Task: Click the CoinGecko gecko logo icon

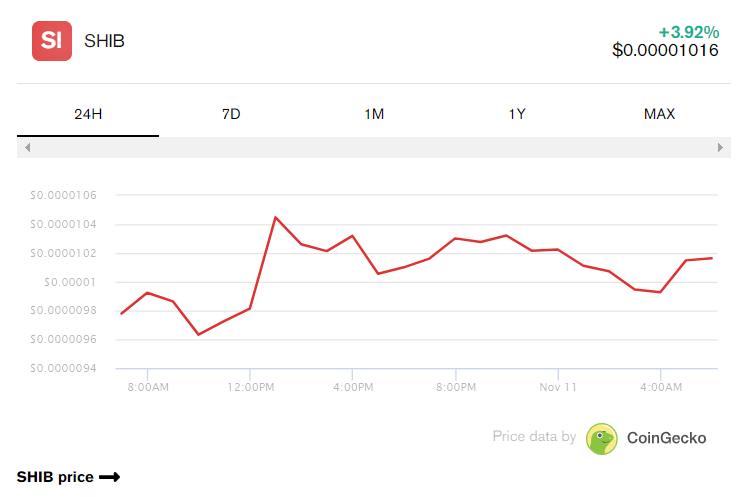Action: [x=601, y=439]
